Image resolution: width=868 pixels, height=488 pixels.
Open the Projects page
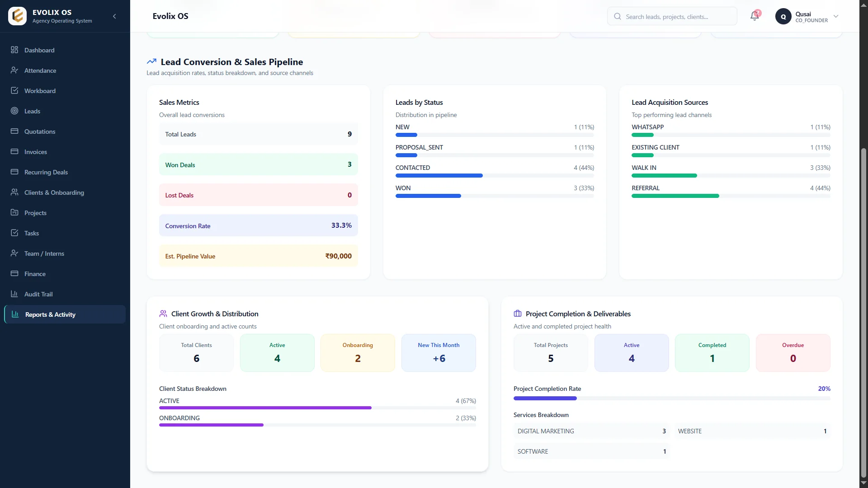65,212
